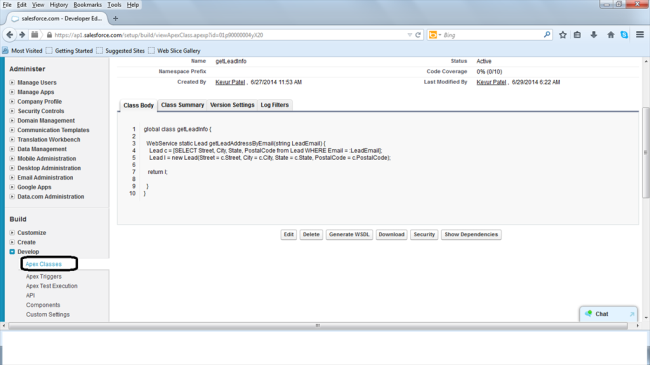The height and width of the screenshot is (365, 650).
Task: Open the Tools menu
Action: (114, 5)
